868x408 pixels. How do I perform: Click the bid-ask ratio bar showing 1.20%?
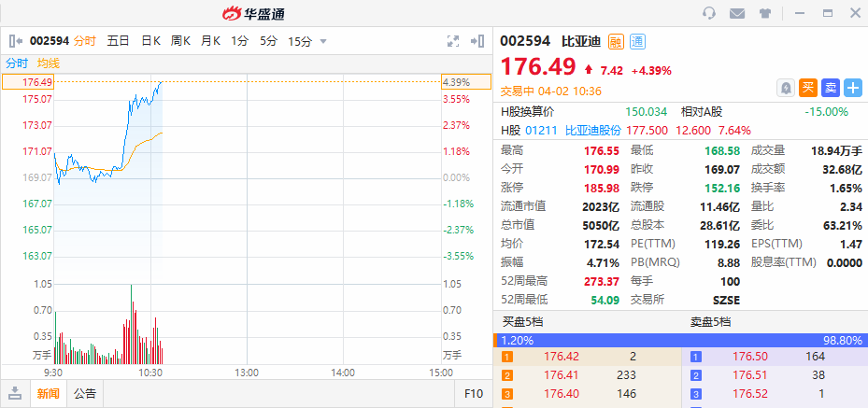pyautogui.click(x=680, y=340)
